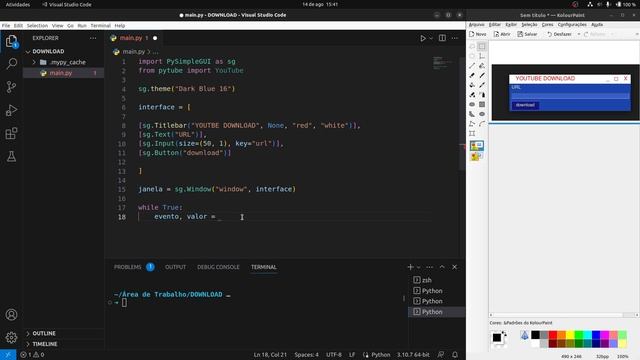This screenshot has height=360, width=640.
Task: Choose transparent selection mode in KolourPaint
Action: pos(476,157)
